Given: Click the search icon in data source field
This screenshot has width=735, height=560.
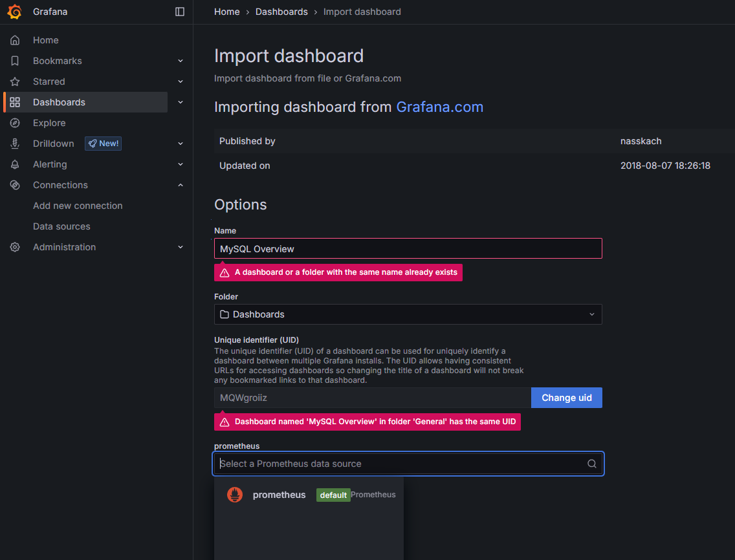Looking at the screenshot, I should [x=591, y=464].
